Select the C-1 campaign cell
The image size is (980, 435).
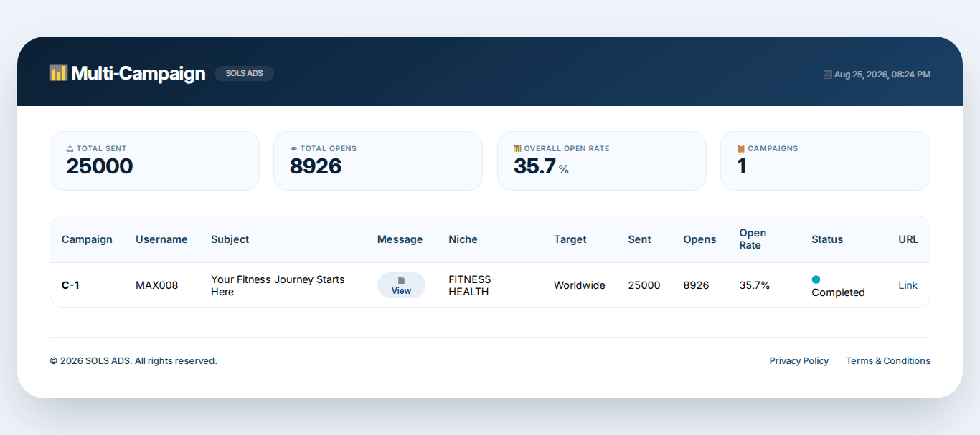70,285
